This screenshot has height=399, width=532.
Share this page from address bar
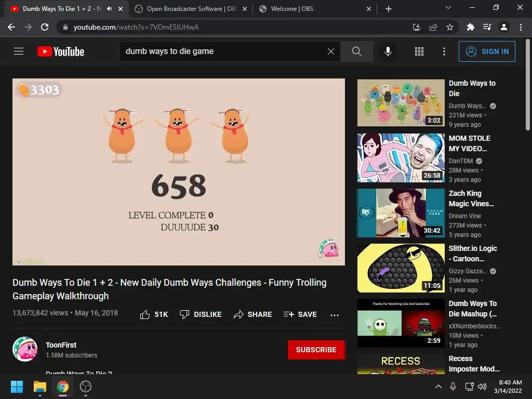pyautogui.click(x=433, y=27)
